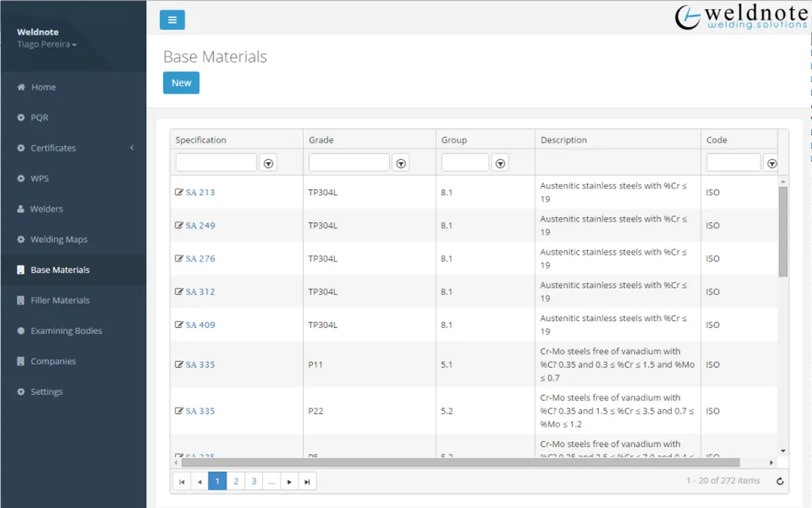Focus the Group filter input field
This screenshot has height=508, width=812.
tap(465, 162)
